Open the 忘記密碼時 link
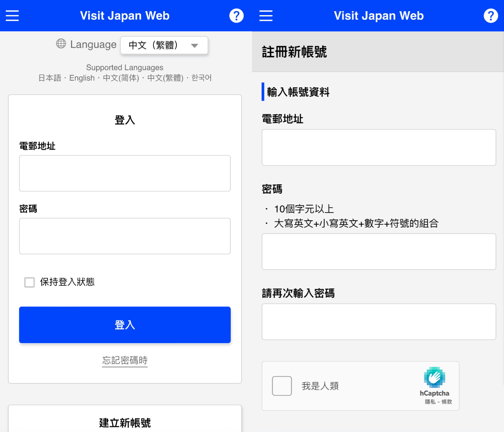This screenshot has height=432, width=504. coord(125,360)
